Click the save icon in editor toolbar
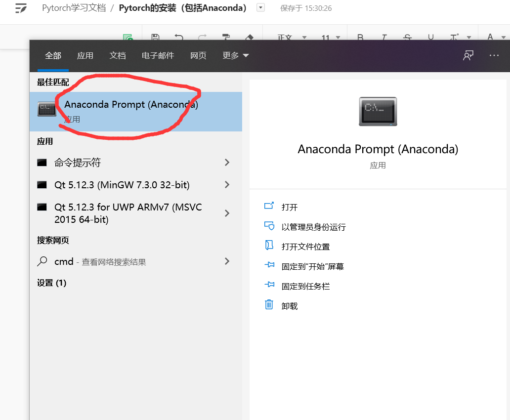The image size is (510, 420). click(x=156, y=37)
